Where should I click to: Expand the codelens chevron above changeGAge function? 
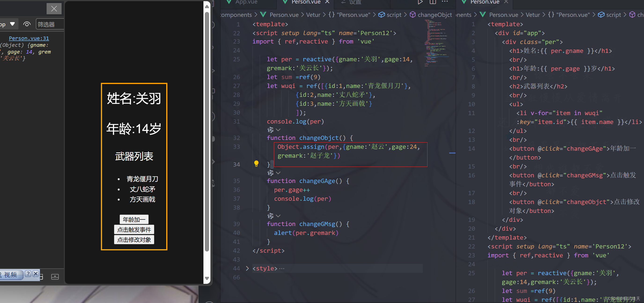[x=278, y=173]
